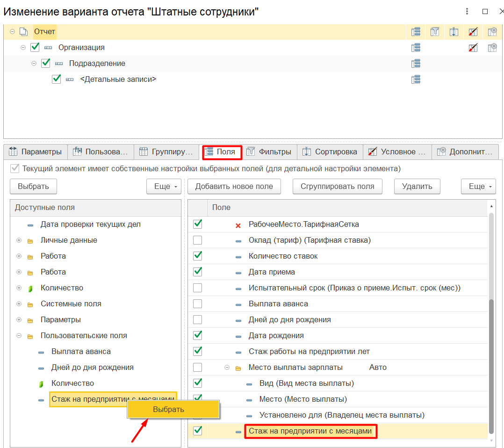Uncheck the Подразделение grouping checkbox
Image resolution: width=504 pixels, height=448 pixels.
coord(46,63)
